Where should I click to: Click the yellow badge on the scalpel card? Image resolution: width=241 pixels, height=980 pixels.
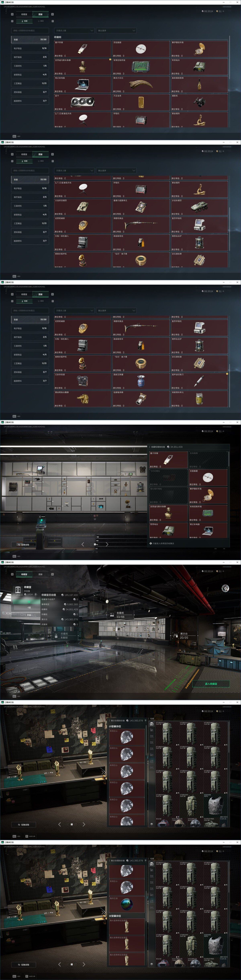point(227,374)
